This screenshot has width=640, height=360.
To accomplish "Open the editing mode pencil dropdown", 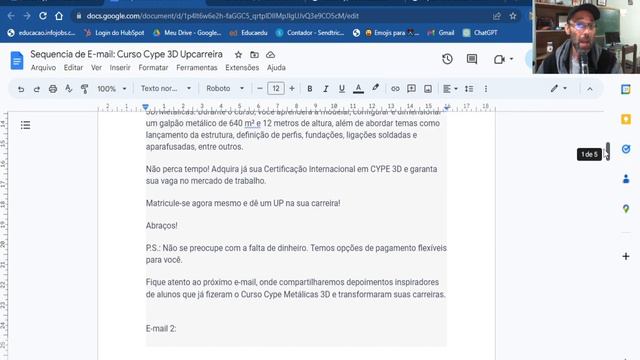I will [559, 88].
